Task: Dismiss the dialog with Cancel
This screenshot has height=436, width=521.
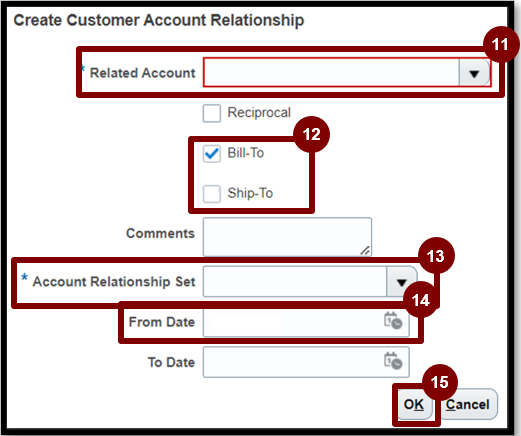Action: click(468, 404)
